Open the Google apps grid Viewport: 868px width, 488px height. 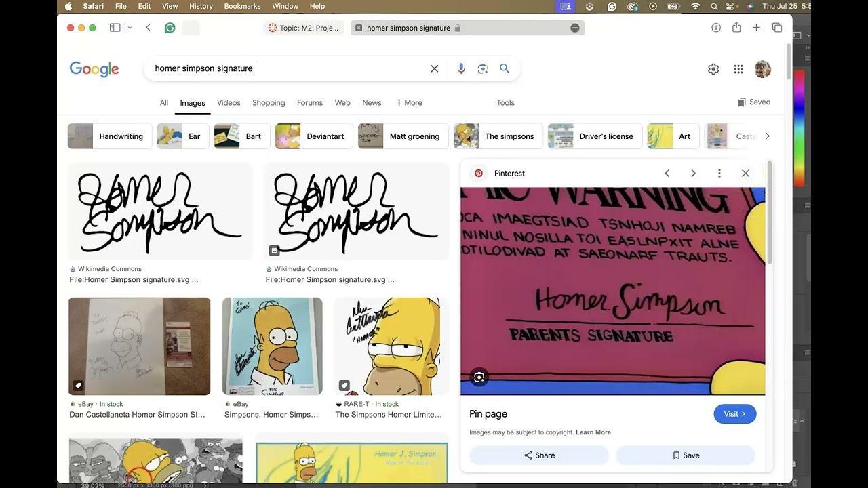(x=738, y=69)
